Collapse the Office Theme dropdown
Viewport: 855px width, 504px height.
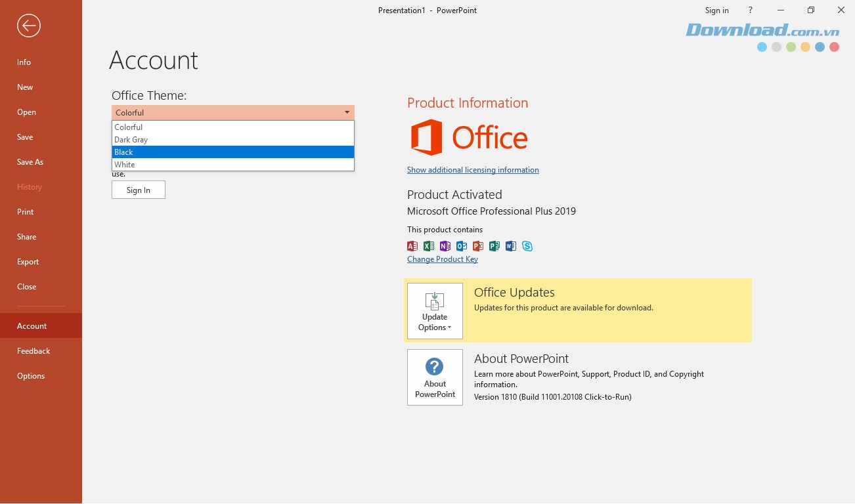click(x=347, y=112)
